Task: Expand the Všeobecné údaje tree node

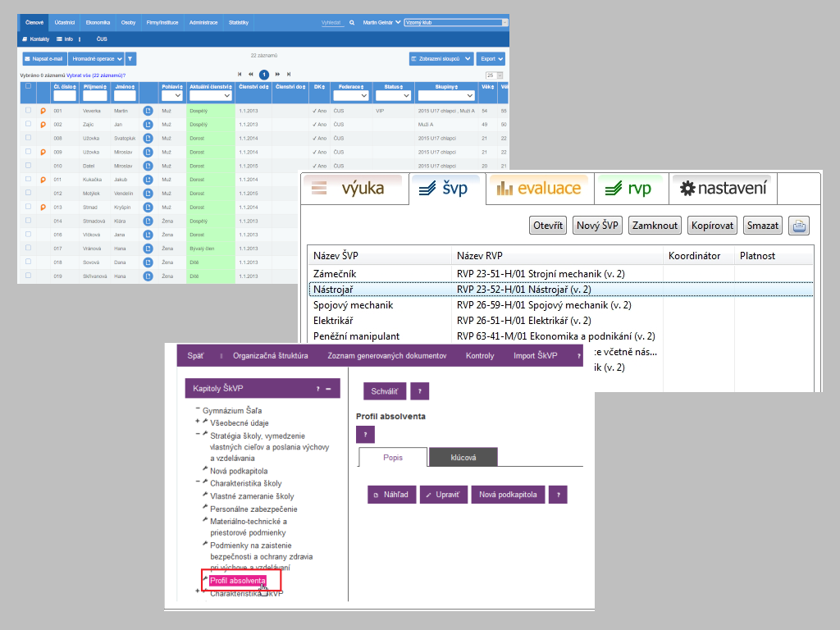Action: tap(198, 422)
